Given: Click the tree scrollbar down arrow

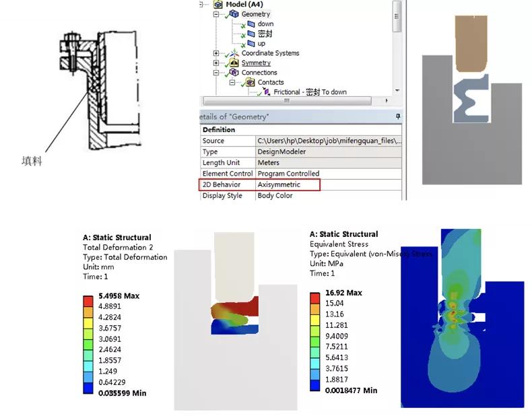Looking at the screenshot, I should point(397,90).
